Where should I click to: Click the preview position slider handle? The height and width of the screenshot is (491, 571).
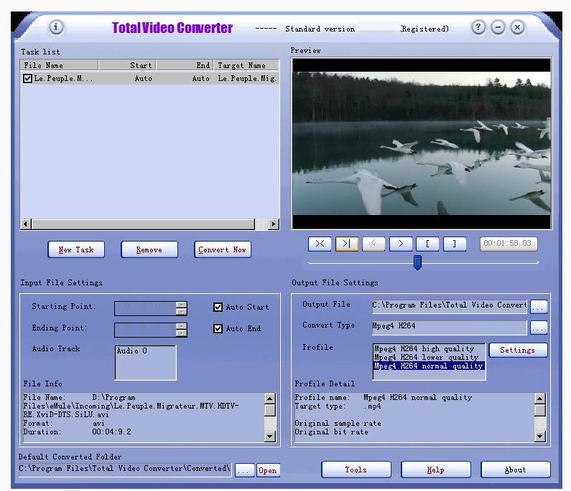pyautogui.click(x=418, y=262)
